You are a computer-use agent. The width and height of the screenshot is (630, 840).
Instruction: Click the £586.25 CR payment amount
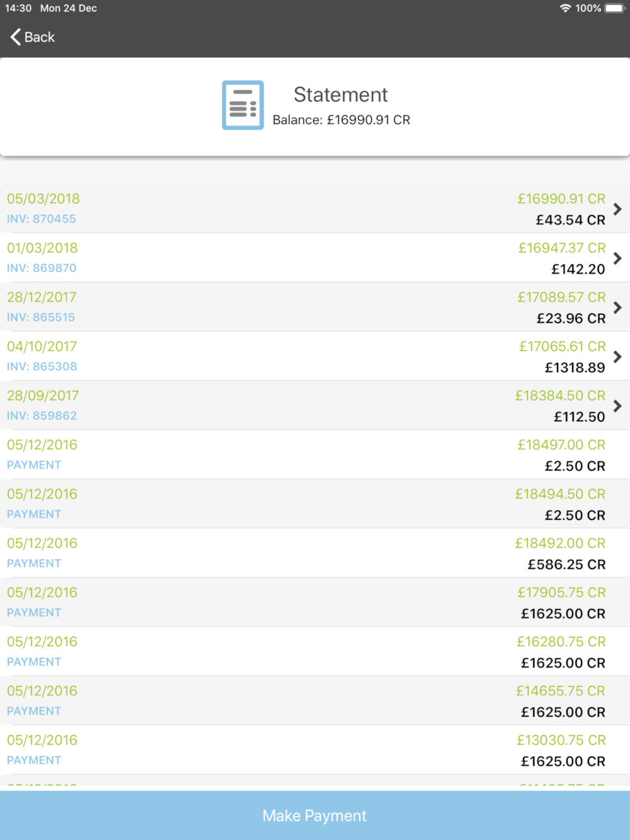pos(566,564)
